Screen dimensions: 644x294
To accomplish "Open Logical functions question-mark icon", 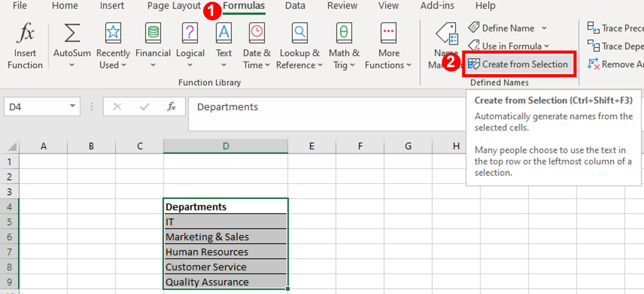I will click(x=190, y=33).
